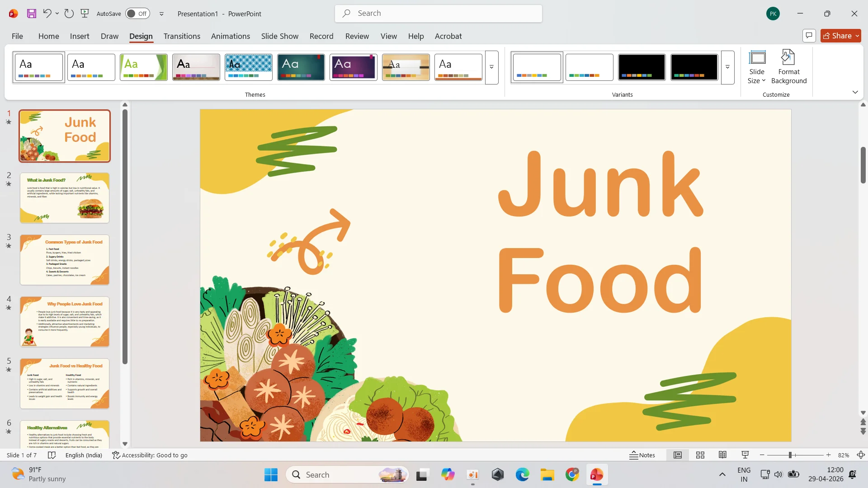868x488 pixels.
Task: Apply the solid black variant
Action: tap(642, 67)
